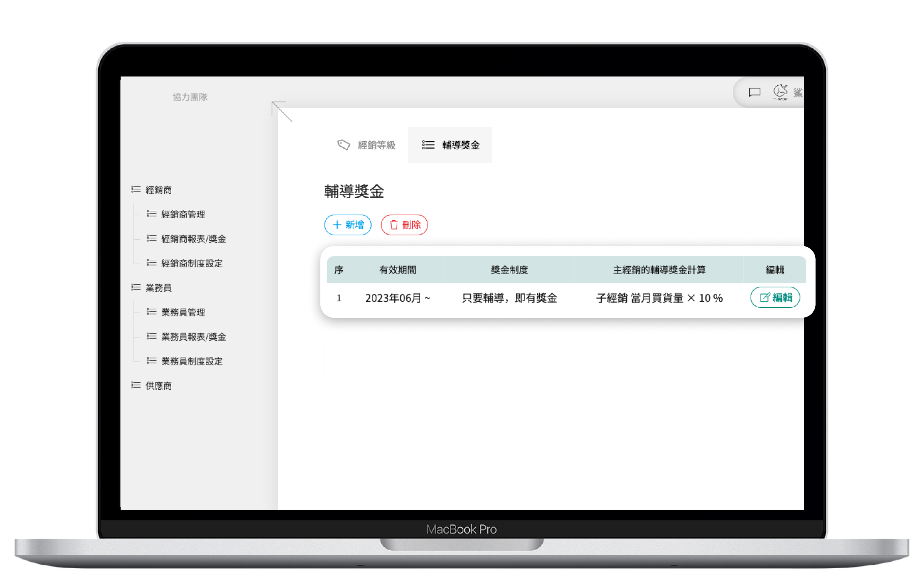Open 經銷商報表/獎金 in the sidebar
This screenshot has width=924, height=587.
(194, 239)
